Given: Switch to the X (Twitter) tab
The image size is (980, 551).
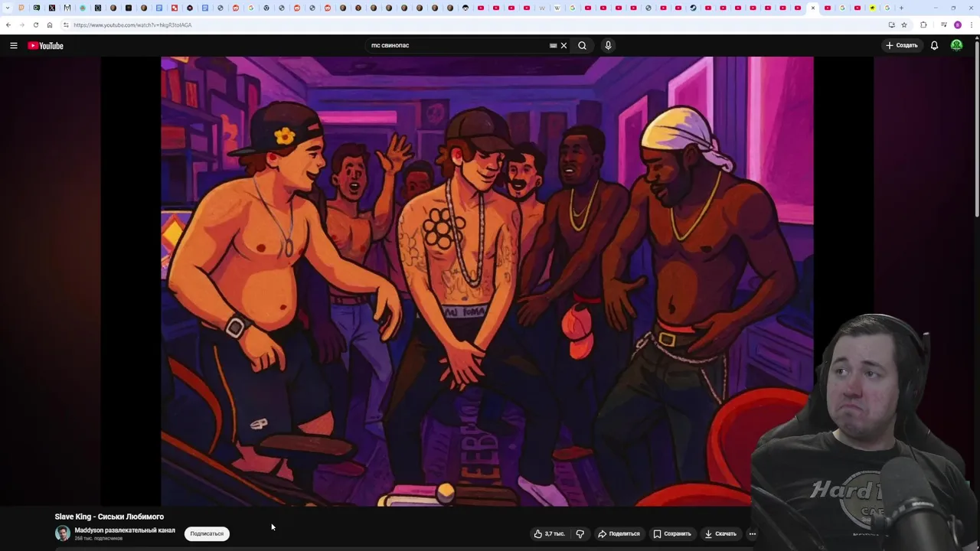Looking at the screenshot, I should coord(51,8).
